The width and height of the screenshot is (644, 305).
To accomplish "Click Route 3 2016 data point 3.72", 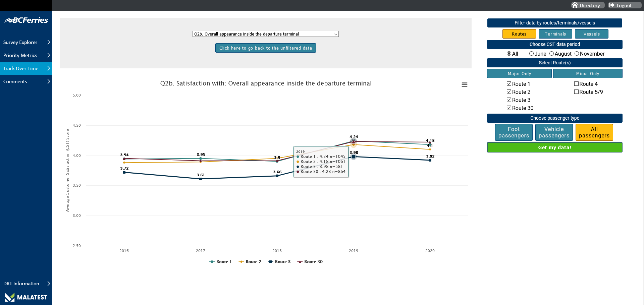I will click(x=124, y=172).
